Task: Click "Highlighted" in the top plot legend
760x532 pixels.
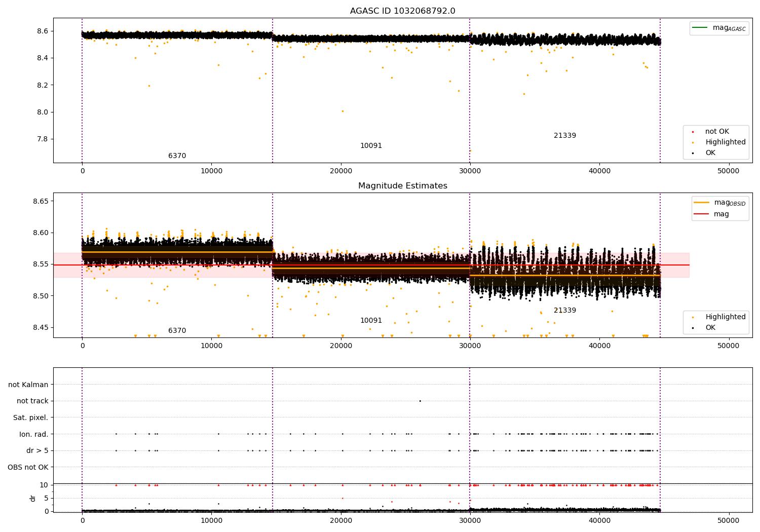Action: point(726,142)
